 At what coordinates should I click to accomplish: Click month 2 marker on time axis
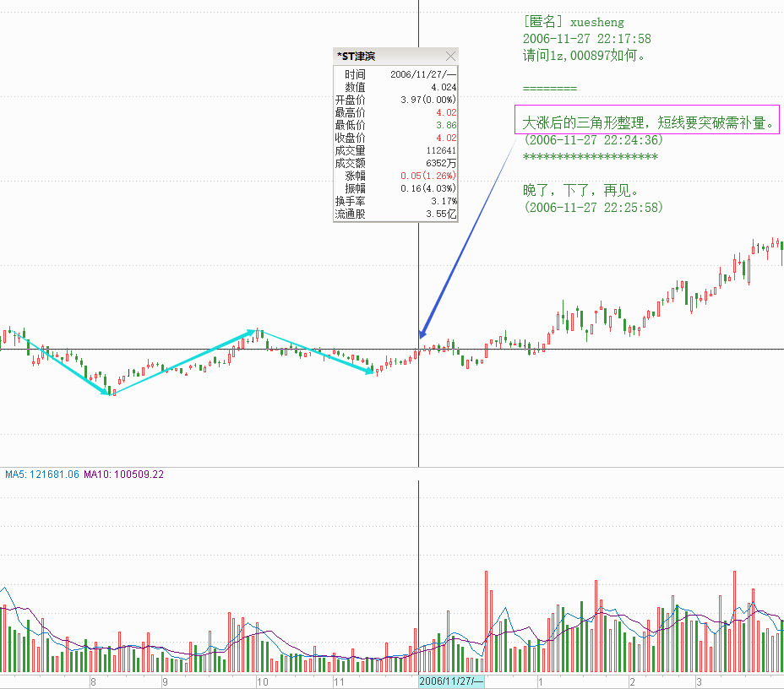coord(632,681)
